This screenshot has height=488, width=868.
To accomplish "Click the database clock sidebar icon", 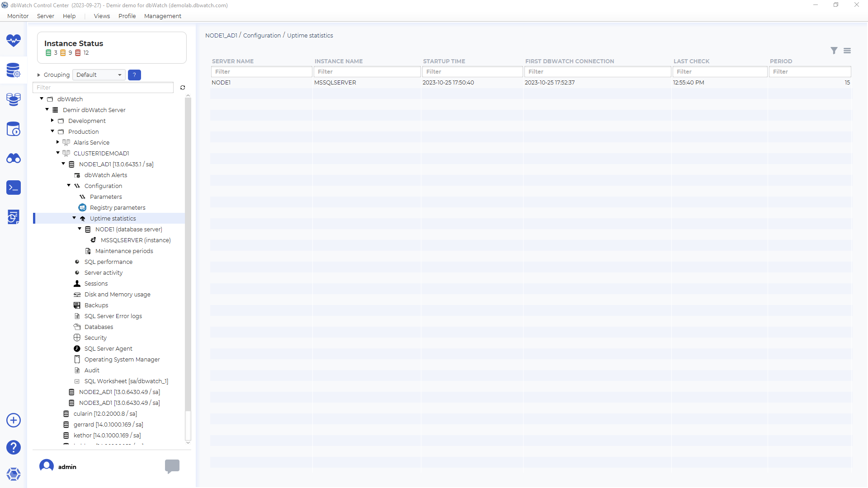I will pyautogui.click(x=14, y=129).
